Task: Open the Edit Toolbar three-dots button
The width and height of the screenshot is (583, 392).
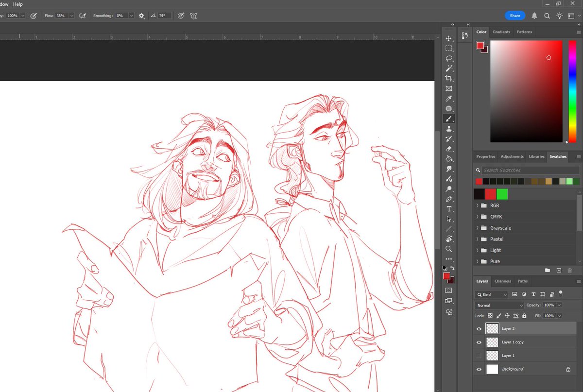Action: 449,259
